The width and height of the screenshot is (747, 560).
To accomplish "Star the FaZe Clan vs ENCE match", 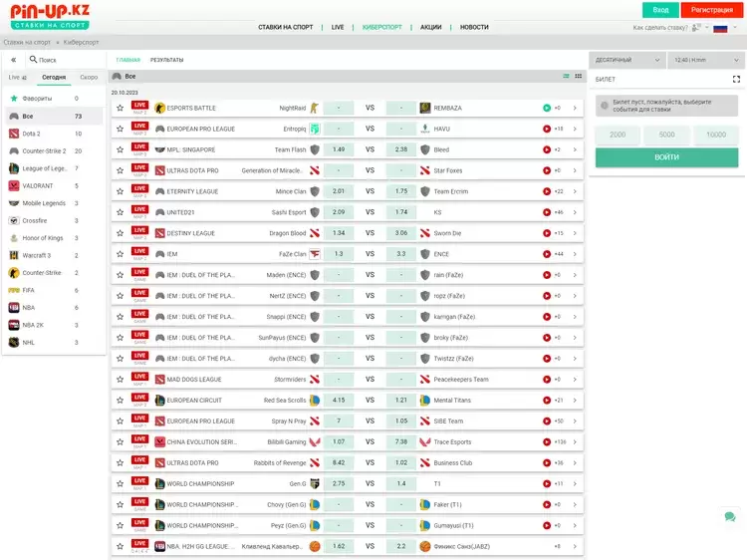I will (x=121, y=254).
